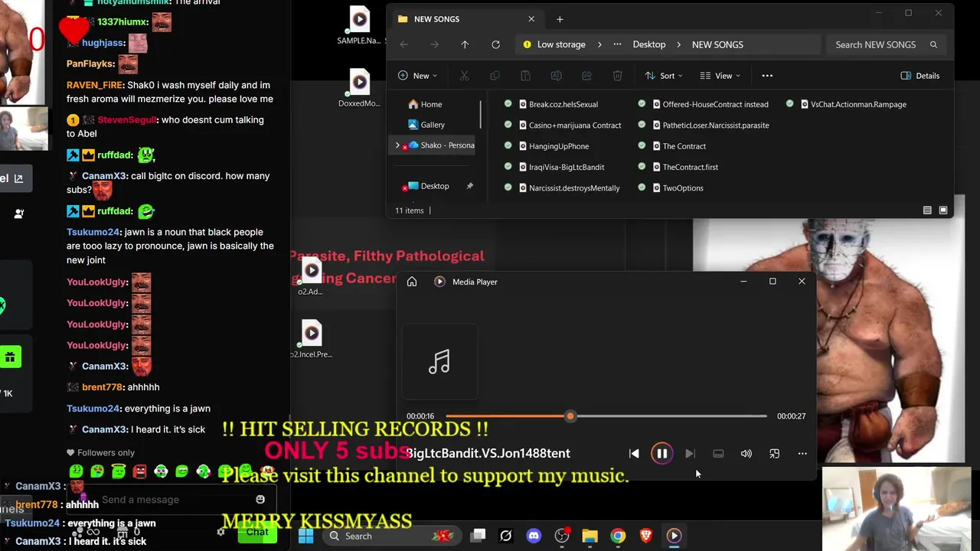980x551 pixels.
Task: Refresh the NEW SONGS folder
Action: point(495,44)
